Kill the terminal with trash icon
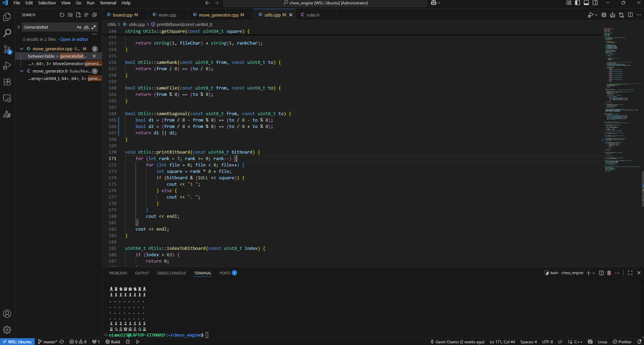The width and height of the screenshot is (644, 345). click(609, 273)
